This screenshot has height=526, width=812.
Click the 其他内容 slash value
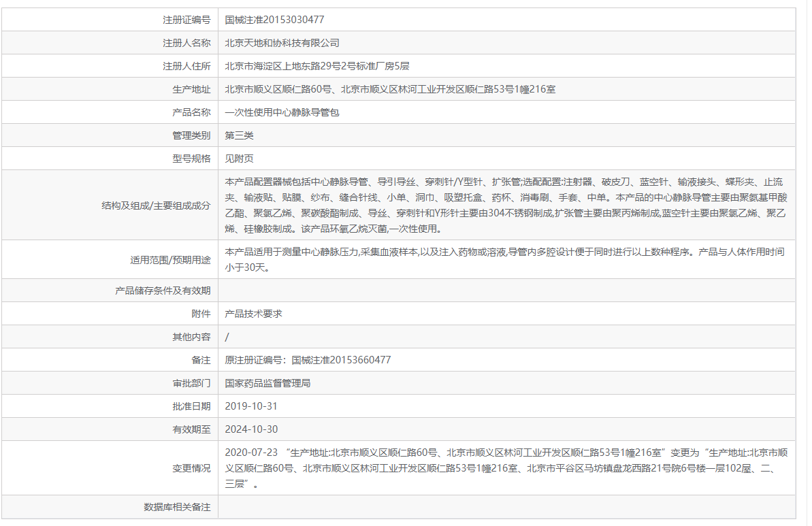tap(225, 336)
